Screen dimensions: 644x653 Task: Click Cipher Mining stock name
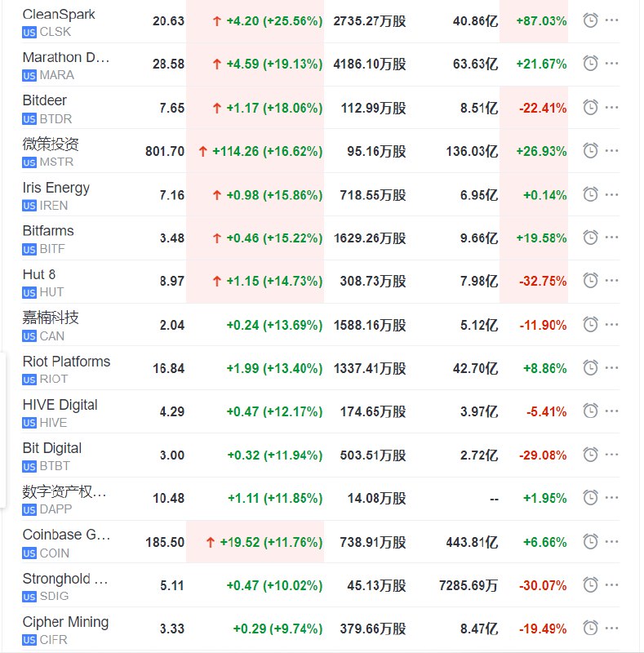[x=65, y=622]
